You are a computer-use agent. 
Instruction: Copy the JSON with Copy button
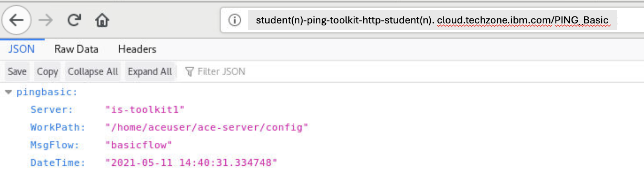click(47, 72)
